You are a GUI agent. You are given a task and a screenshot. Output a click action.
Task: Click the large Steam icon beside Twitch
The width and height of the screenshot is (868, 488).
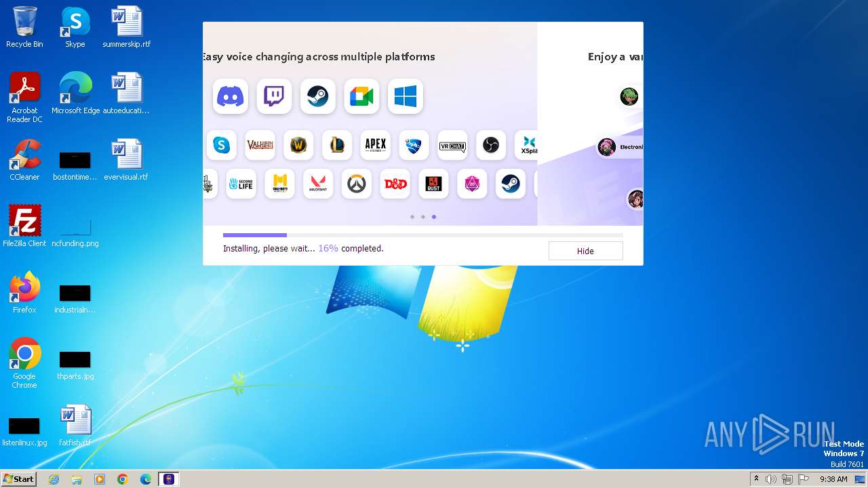[x=317, y=96]
